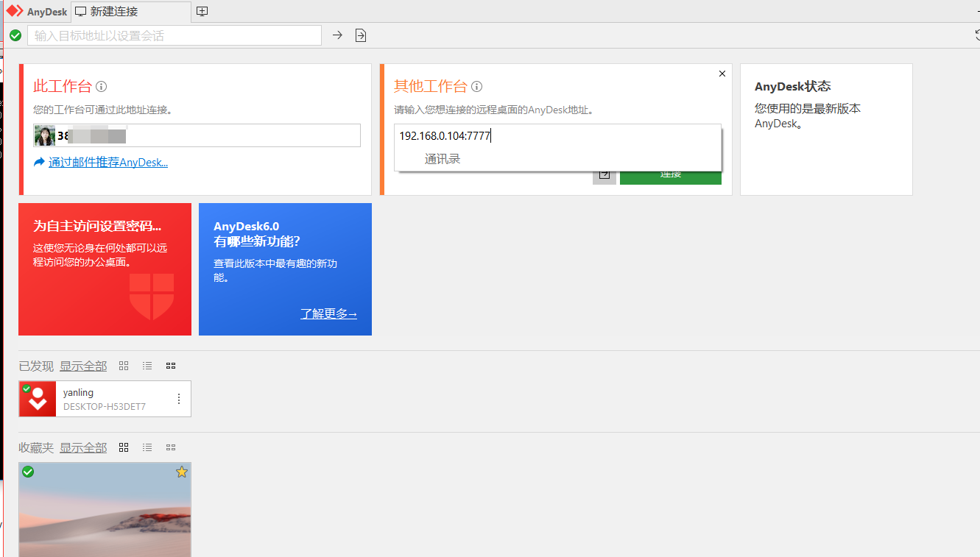Show all entries under 收藏夹
This screenshot has height=557, width=980.
pyautogui.click(x=83, y=447)
